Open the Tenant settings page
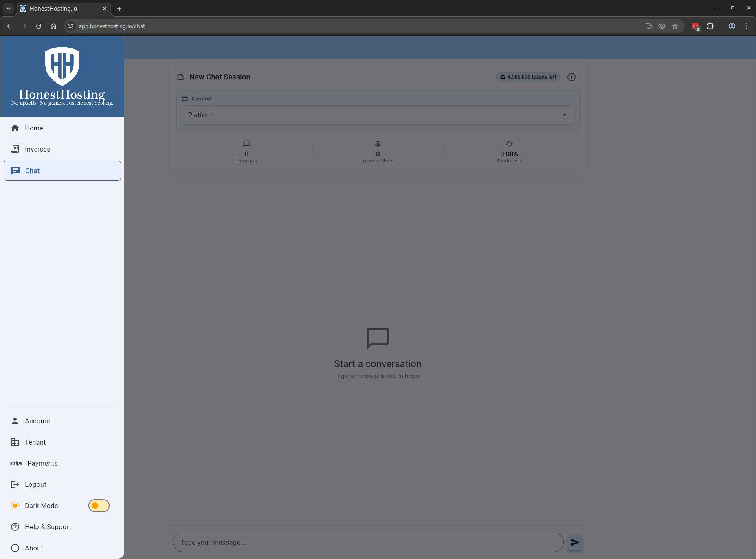 point(35,442)
